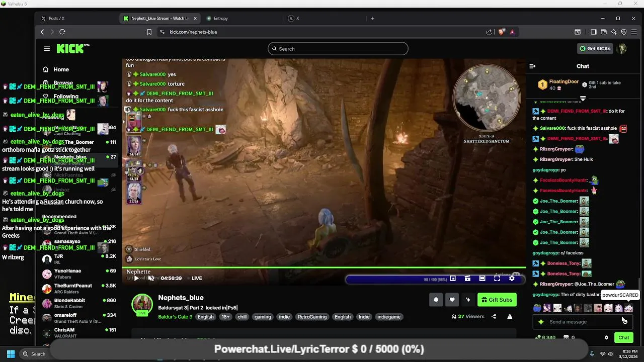
Task: Switch to the Entropy browser tab
Action: point(243,18)
